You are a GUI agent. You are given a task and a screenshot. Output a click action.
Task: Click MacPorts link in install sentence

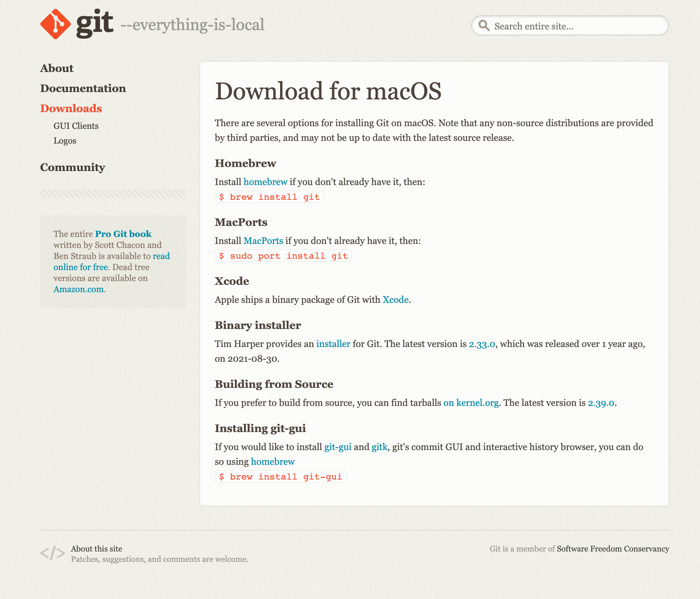coord(264,241)
